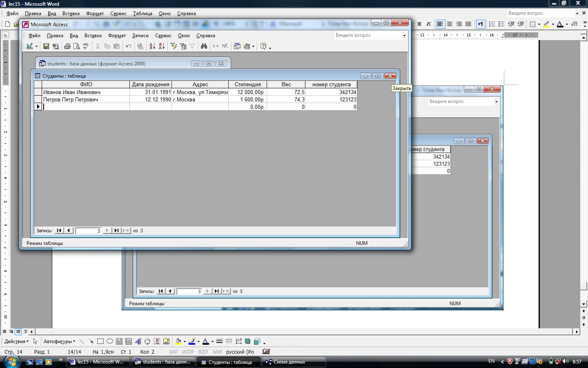Decrease indent in Word toolbar
588x368 pixels.
pos(511,24)
